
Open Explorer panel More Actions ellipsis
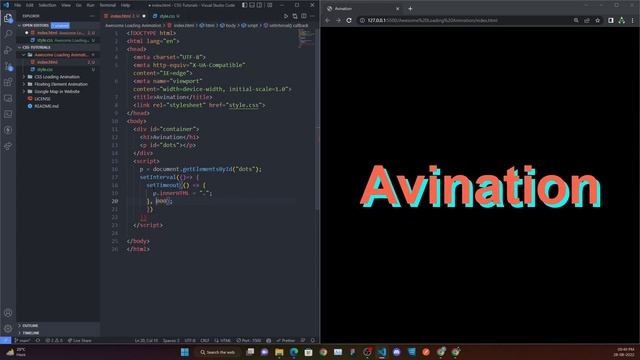click(x=92, y=16)
